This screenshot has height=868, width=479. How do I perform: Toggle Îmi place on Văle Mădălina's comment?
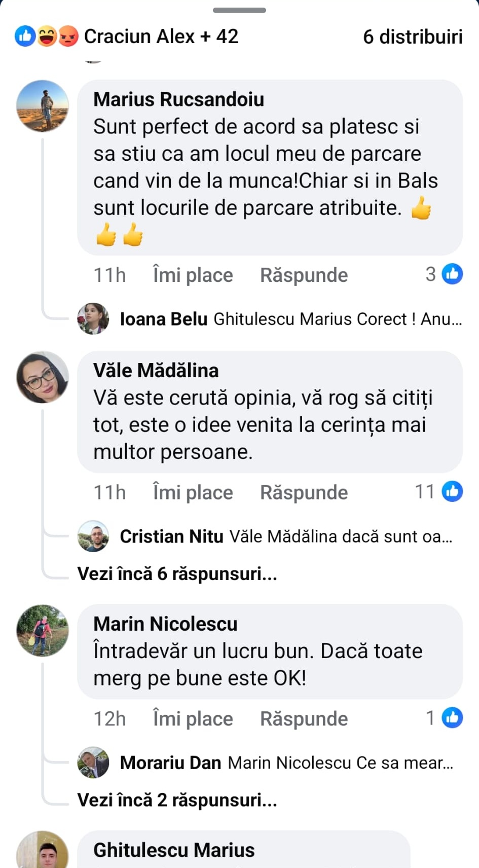[193, 493]
